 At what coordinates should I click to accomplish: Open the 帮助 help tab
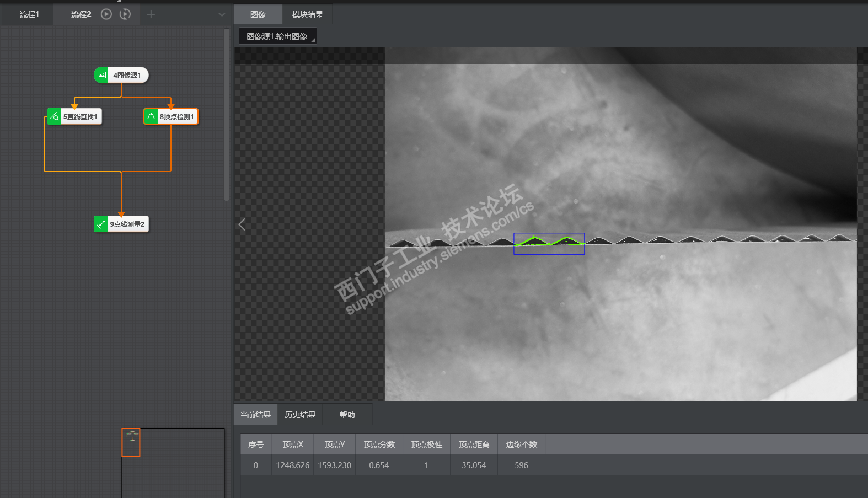pos(347,415)
